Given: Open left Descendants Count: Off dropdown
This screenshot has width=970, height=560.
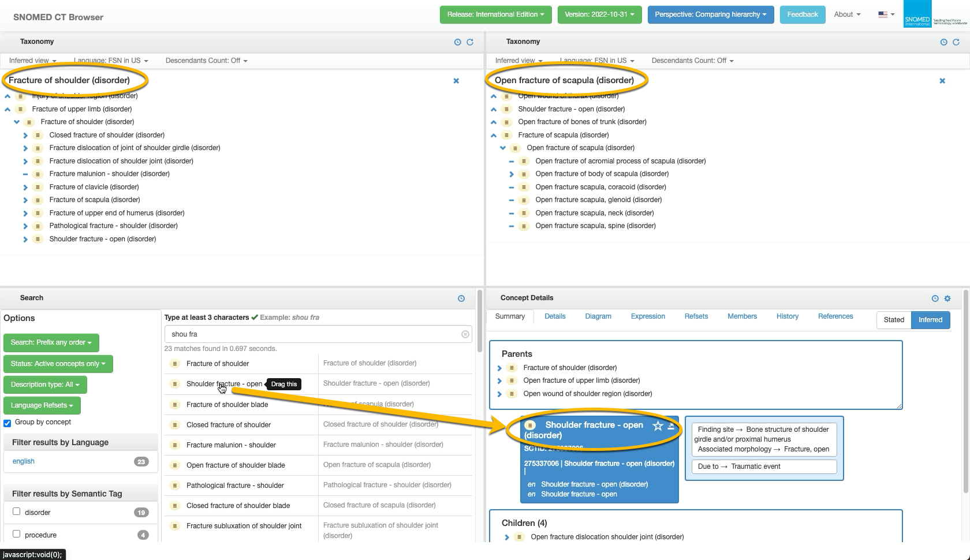Looking at the screenshot, I should pos(206,61).
